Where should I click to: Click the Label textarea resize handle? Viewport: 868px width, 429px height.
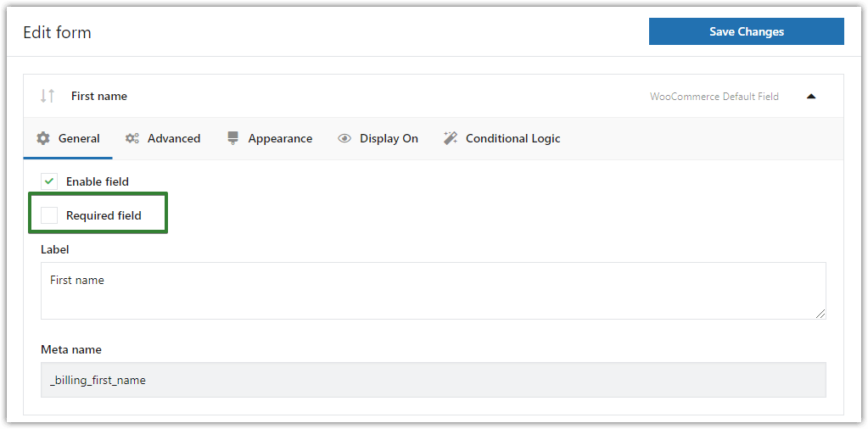[820, 314]
